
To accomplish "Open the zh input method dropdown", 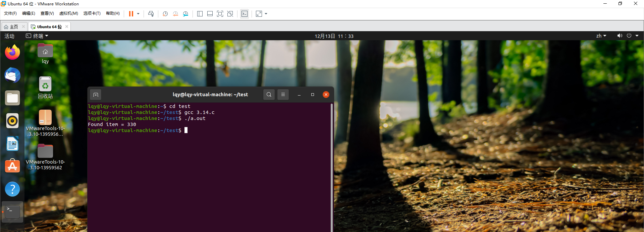I will pos(601,36).
